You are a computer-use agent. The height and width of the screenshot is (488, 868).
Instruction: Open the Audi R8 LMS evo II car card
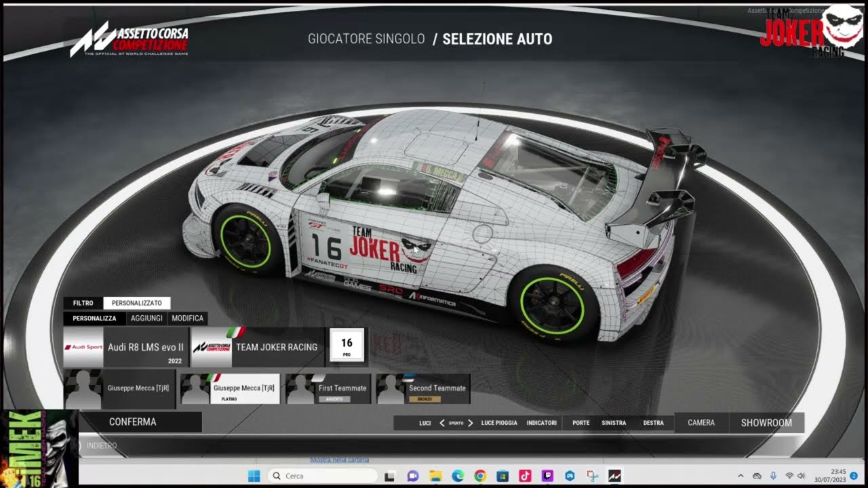click(126, 347)
